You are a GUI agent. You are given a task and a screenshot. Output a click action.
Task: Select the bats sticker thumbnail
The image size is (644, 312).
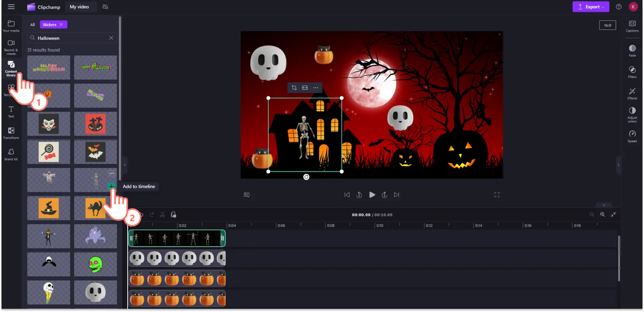[95, 152]
